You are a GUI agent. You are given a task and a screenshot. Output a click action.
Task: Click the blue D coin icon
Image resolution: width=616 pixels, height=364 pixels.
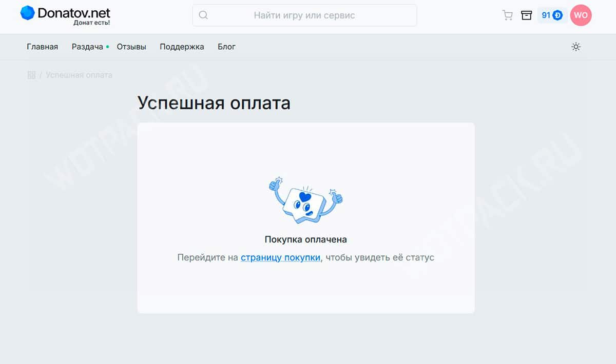557,15
